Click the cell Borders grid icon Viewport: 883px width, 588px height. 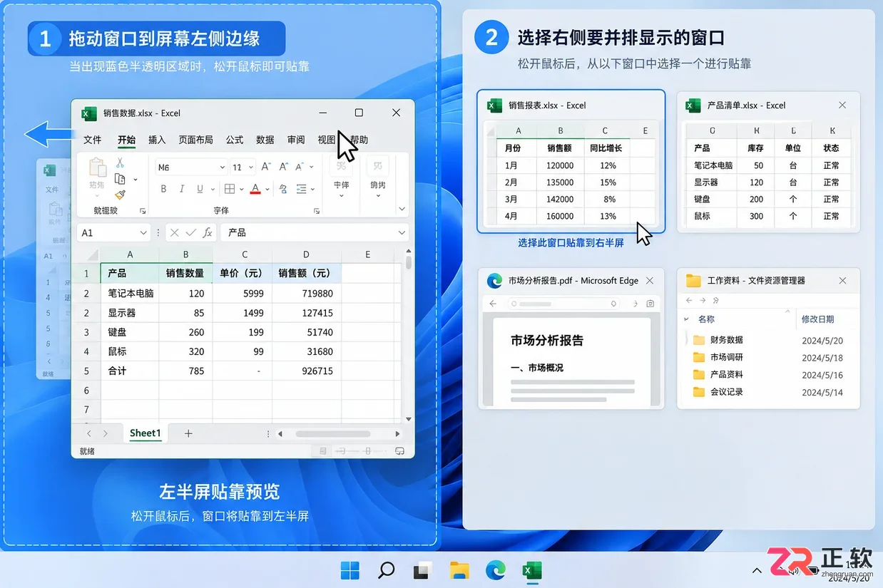click(x=230, y=189)
